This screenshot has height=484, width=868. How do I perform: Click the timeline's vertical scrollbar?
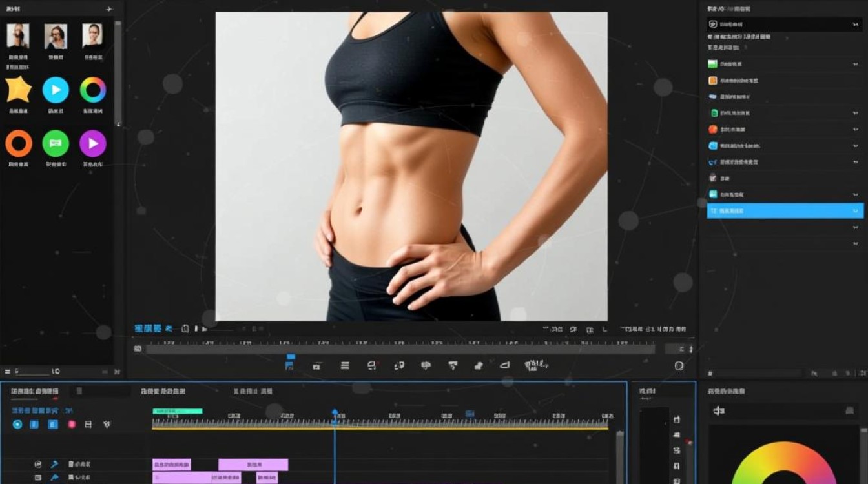pos(620,457)
